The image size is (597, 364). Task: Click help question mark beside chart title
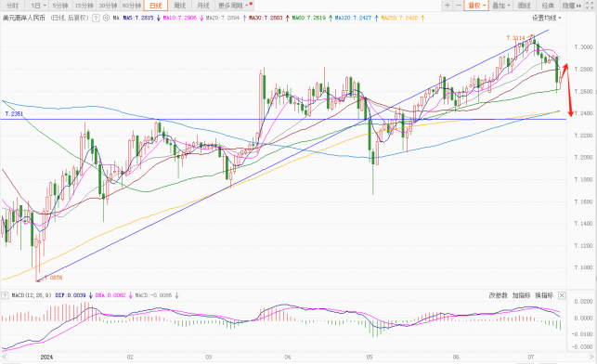[x=96, y=18]
